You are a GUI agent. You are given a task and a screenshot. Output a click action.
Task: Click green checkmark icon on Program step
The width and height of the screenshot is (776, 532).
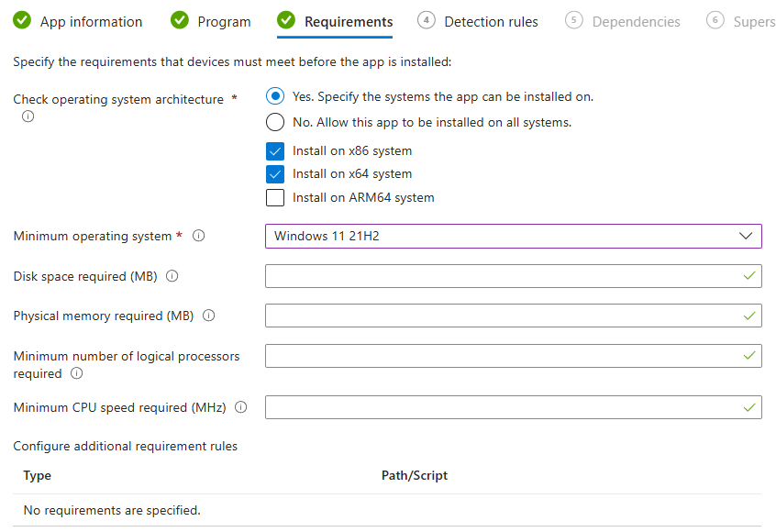(x=180, y=20)
